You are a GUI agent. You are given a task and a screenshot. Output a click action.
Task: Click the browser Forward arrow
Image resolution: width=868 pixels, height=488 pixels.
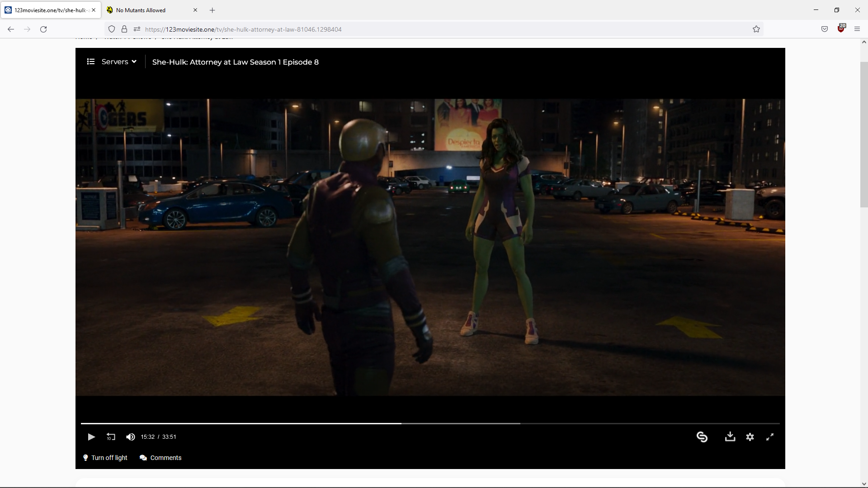pos(27,29)
